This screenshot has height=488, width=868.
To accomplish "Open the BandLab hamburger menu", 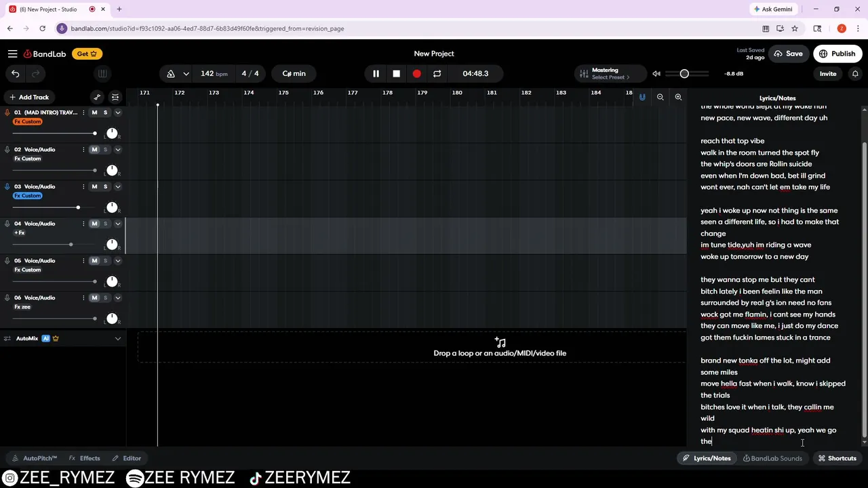I will [12, 54].
